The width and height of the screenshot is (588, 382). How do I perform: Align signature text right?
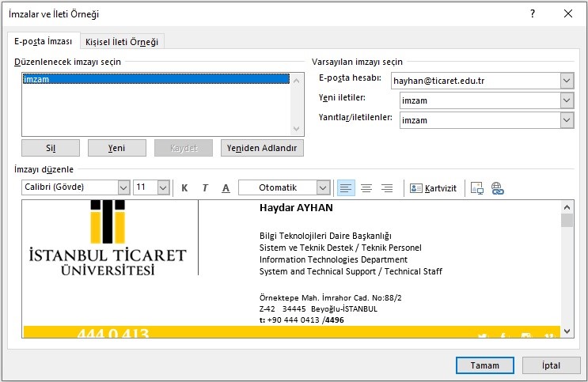(x=387, y=187)
